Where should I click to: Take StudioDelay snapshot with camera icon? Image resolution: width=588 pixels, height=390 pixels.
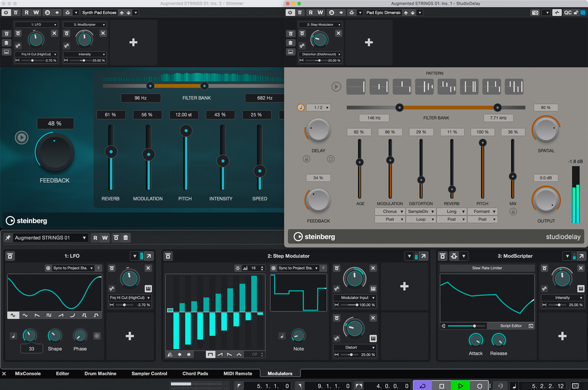tap(535, 13)
